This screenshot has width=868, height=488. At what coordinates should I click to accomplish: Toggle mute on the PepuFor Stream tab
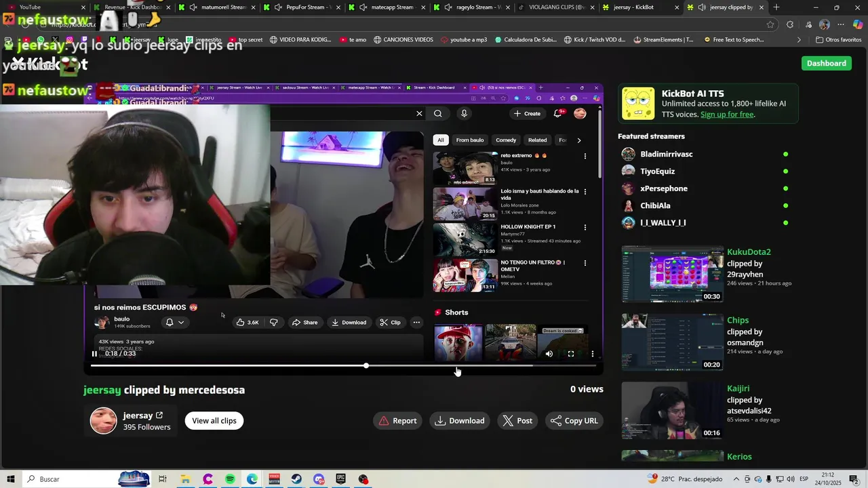[278, 7]
